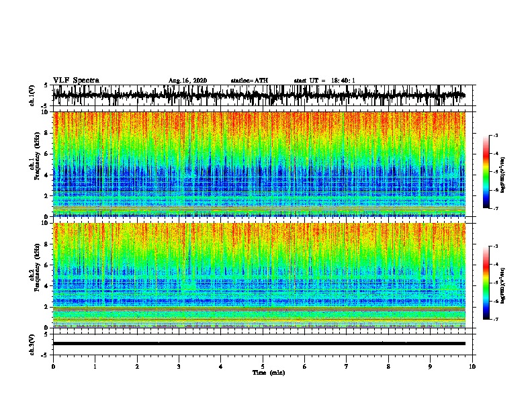
Task: Click the color bar beside ch.1 spectrogram
Action: pyautogui.click(x=486, y=172)
